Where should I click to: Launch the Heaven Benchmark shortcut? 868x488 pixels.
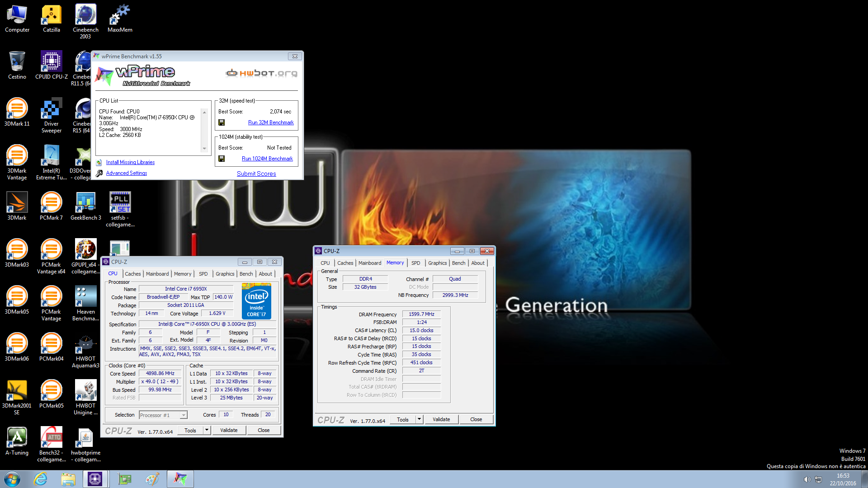85,304
